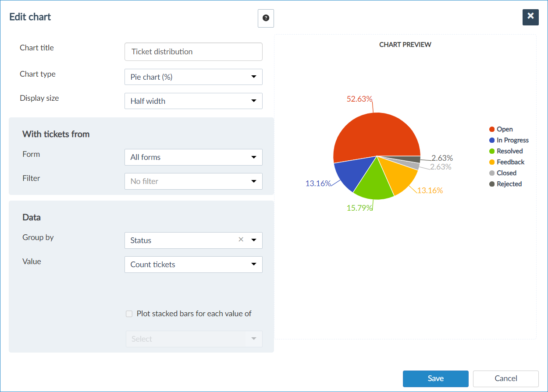Viewport: 548px width, 392px height.
Task: Click the Chart title text field
Action: [193, 52]
